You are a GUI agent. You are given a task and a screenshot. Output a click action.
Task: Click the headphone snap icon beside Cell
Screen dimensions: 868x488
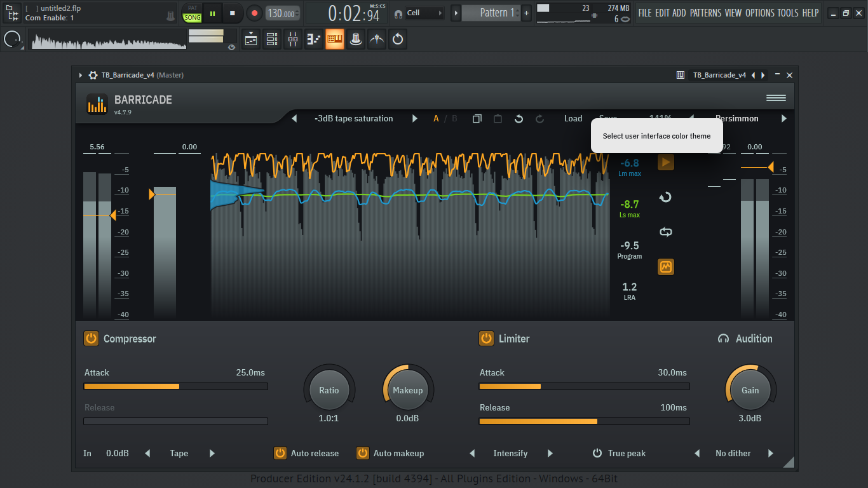coord(398,13)
